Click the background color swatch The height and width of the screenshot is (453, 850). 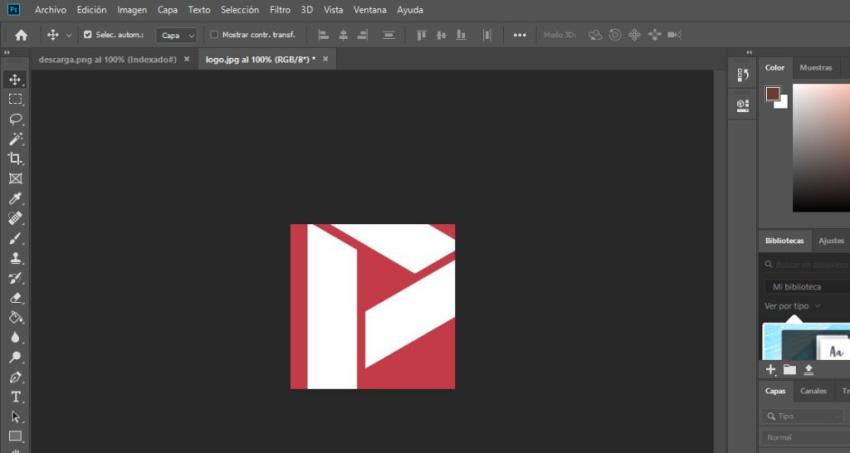click(783, 103)
